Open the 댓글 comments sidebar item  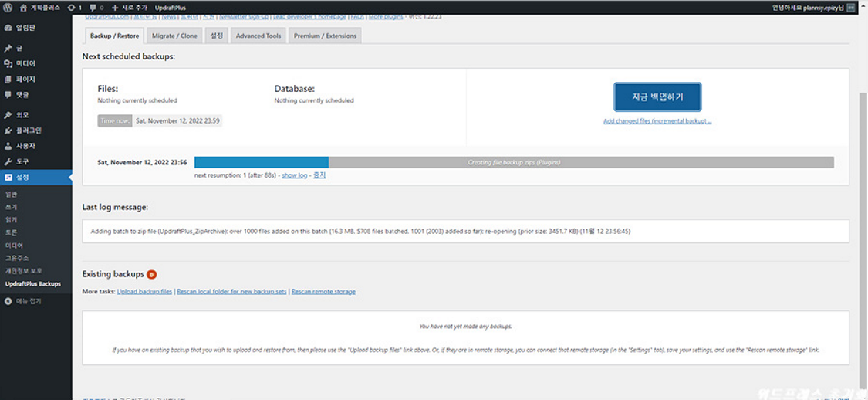pos(36,95)
